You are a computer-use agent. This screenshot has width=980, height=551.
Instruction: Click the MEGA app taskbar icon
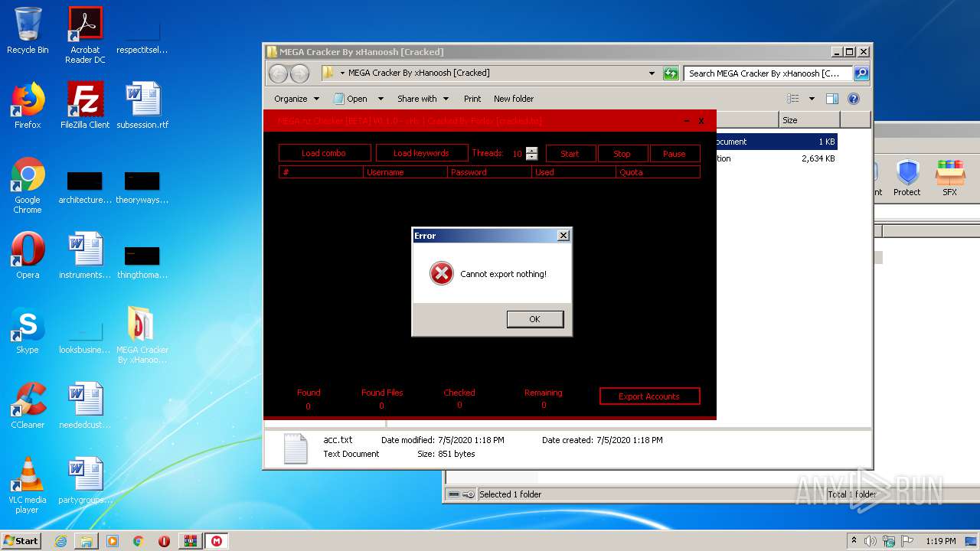pyautogui.click(x=217, y=541)
